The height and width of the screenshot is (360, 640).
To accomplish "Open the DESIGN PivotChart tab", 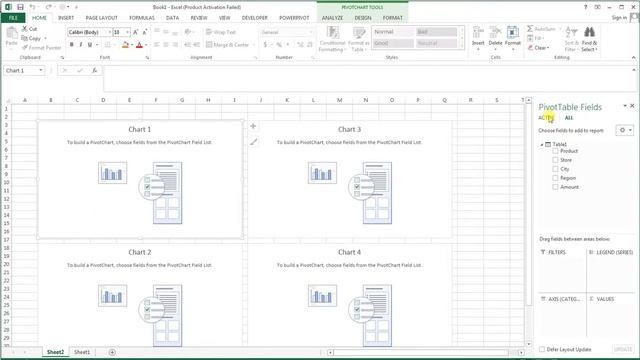I will point(363,18).
